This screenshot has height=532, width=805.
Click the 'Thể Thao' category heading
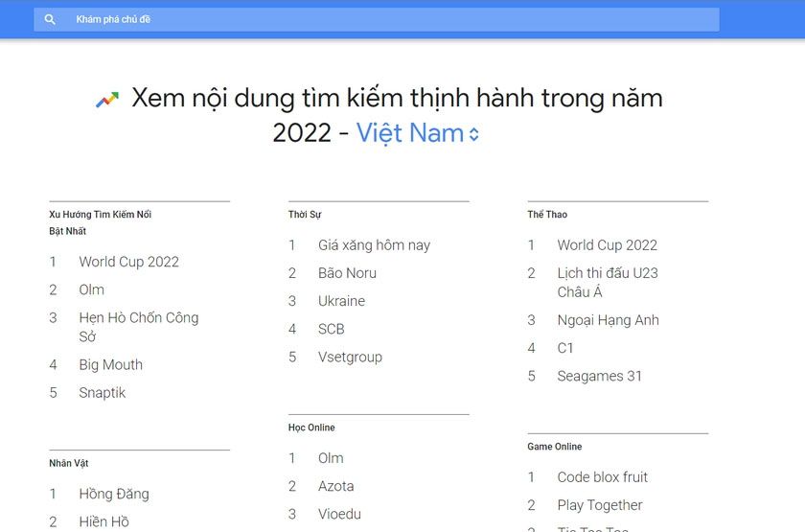547,215
